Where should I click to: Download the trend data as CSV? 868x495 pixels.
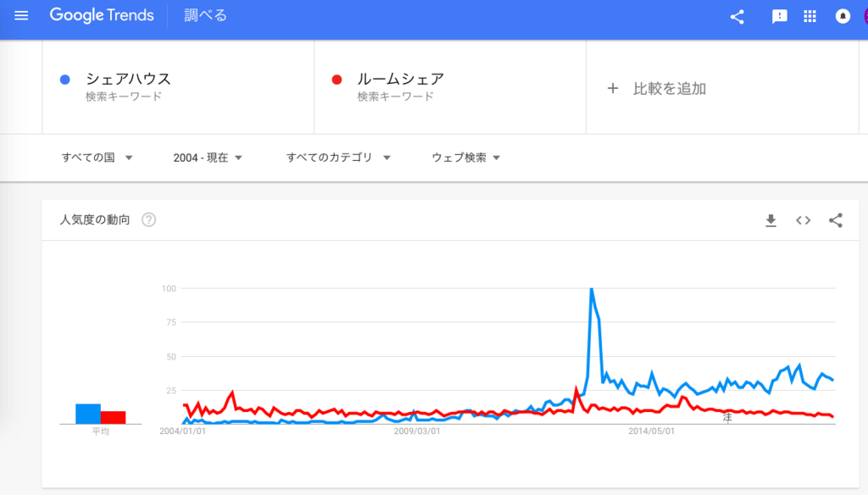coord(771,220)
